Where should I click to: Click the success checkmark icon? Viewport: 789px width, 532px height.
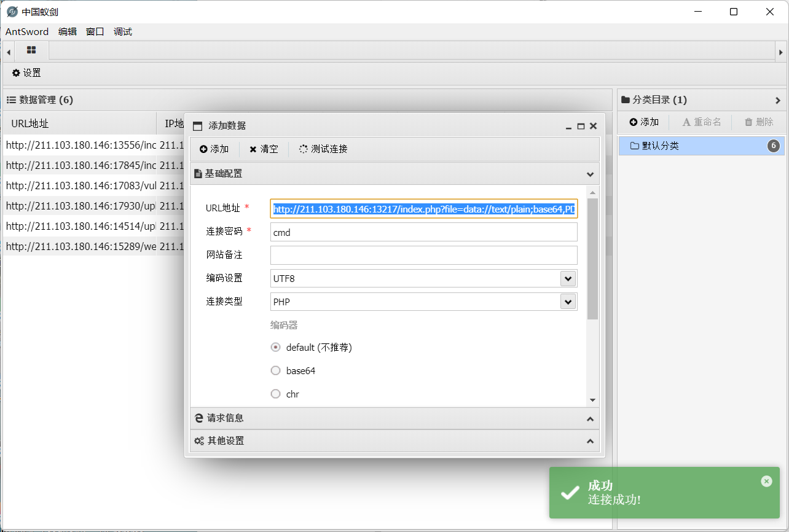pos(570,492)
